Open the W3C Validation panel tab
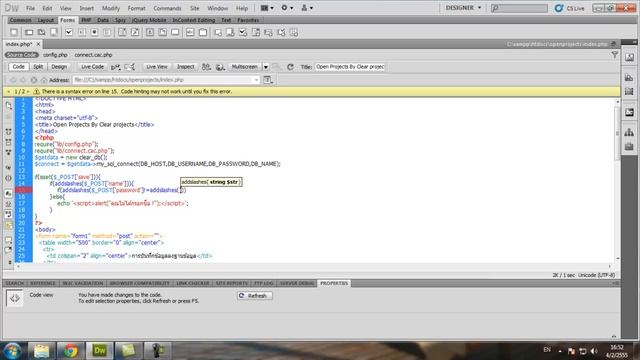 click(82, 283)
